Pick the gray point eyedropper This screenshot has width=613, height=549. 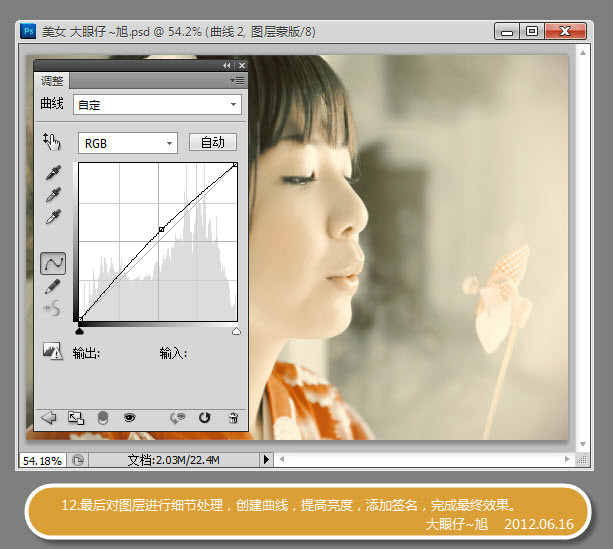[x=53, y=195]
